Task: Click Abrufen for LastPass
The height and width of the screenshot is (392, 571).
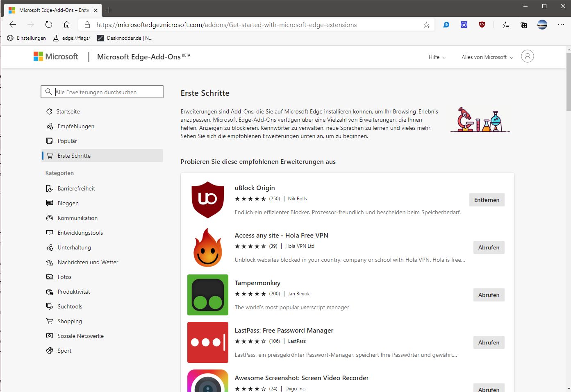Action: pos(489,342)
